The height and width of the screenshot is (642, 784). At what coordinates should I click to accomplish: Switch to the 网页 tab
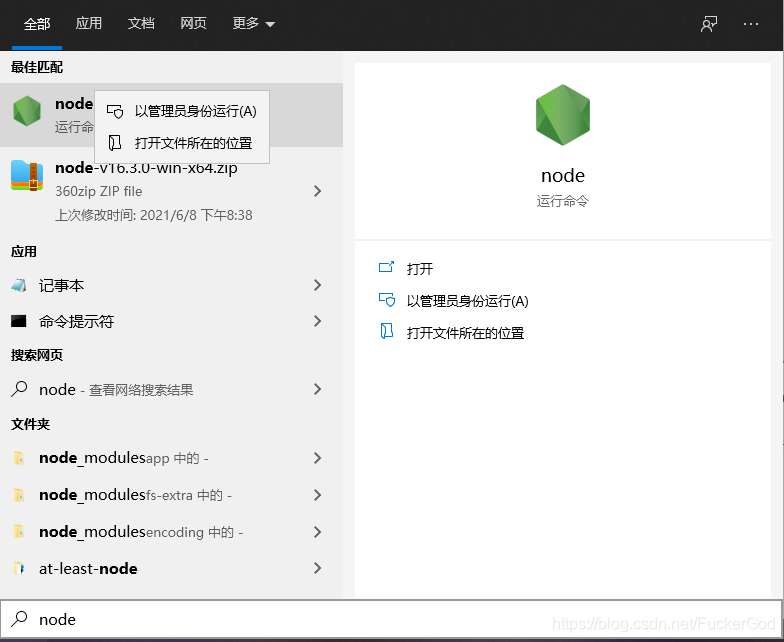(194, 24)
